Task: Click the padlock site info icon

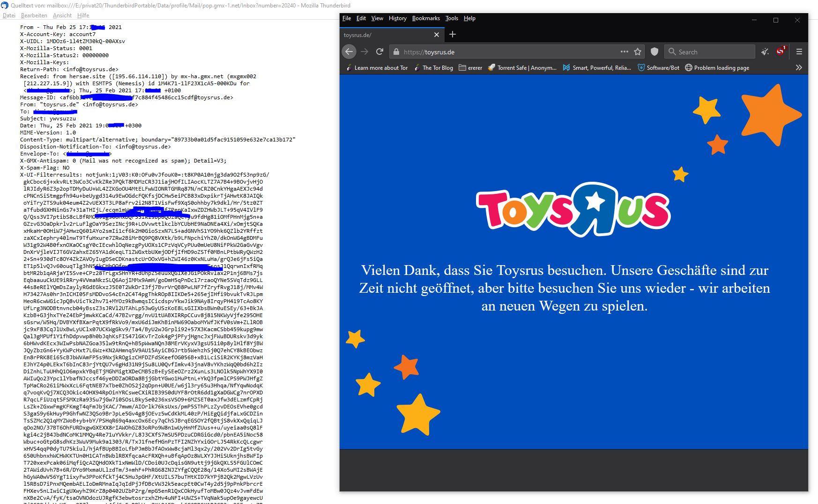Action: pos(396,52)
